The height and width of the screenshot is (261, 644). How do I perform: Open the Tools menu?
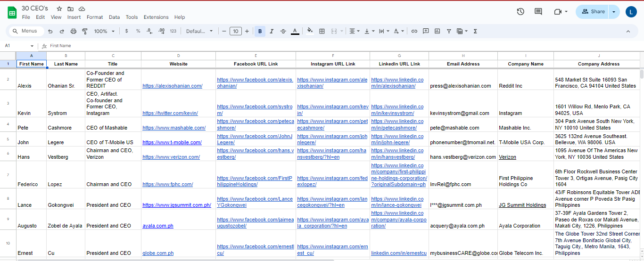tap(132, 17)
